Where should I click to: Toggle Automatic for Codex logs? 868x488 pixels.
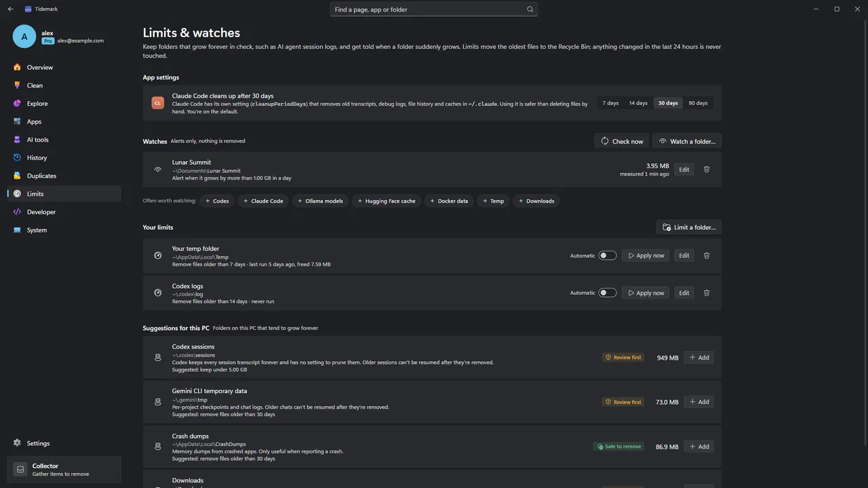608,293
